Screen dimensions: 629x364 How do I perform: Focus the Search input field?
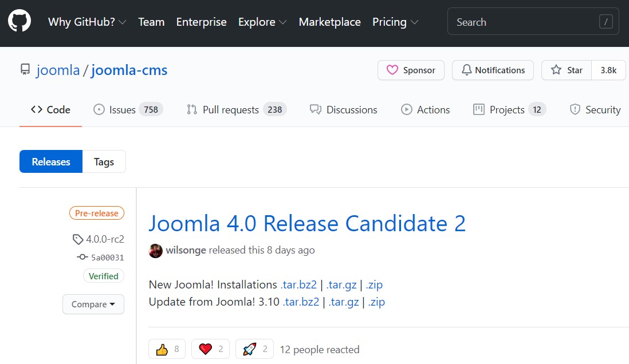533,22
